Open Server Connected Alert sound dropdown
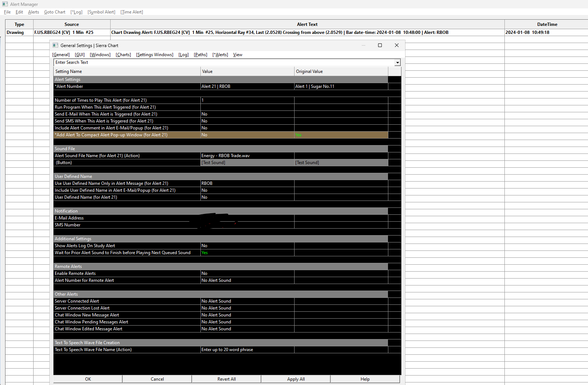 point(247,301)
